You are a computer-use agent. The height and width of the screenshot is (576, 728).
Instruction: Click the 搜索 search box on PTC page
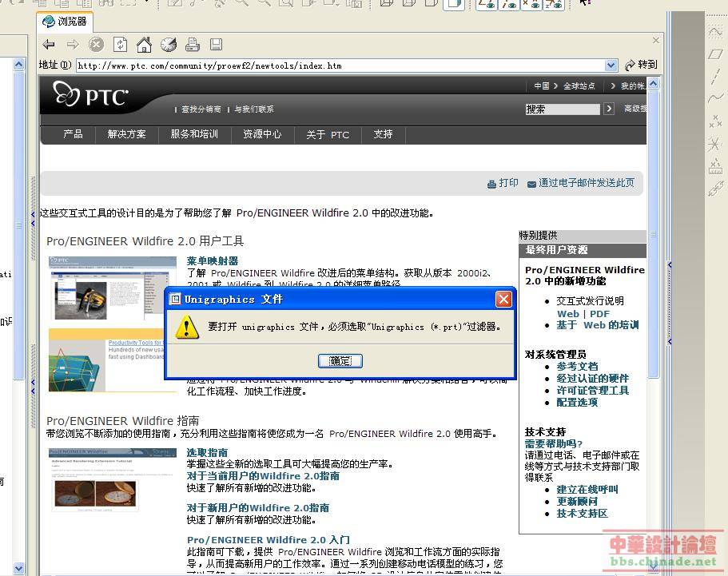(563, 109)
